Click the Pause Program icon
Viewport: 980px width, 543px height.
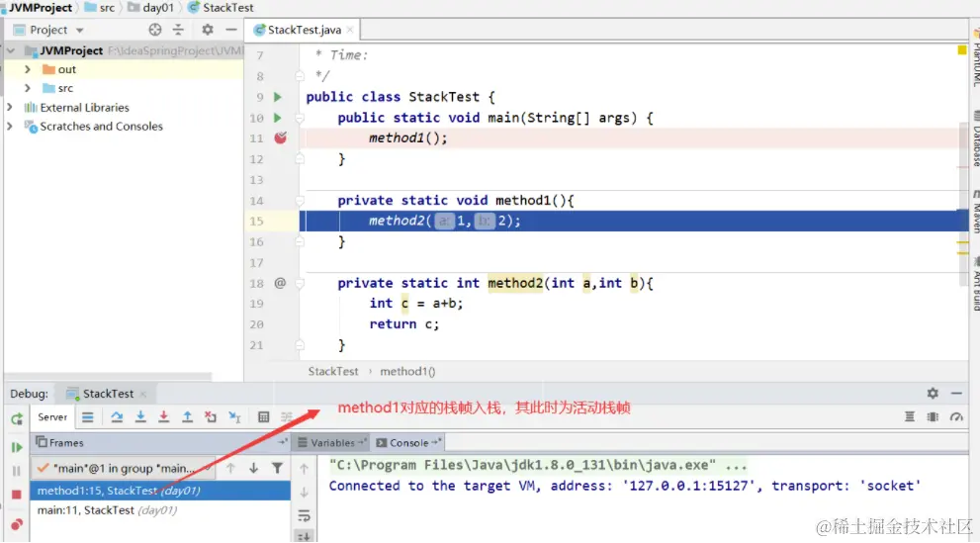point(17,471)
